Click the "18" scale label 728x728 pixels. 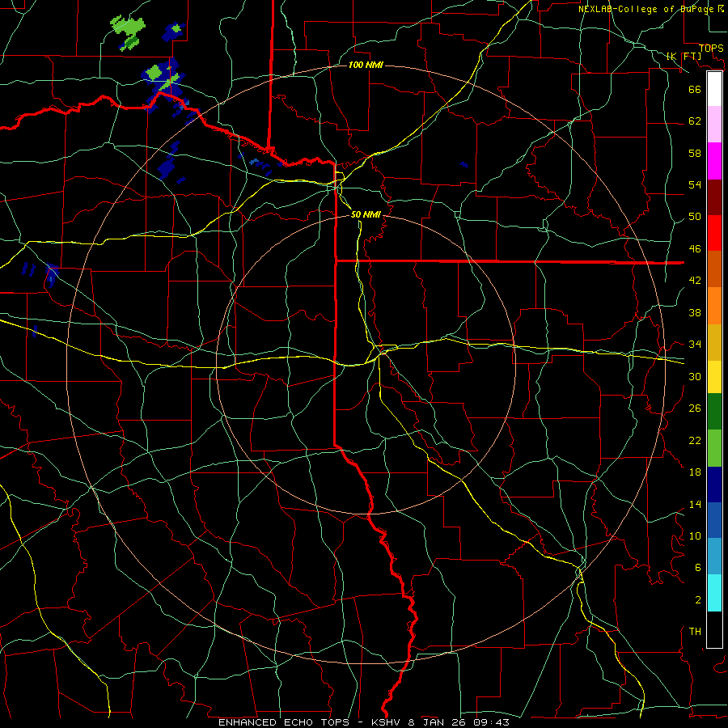click(x=695, y=472)
